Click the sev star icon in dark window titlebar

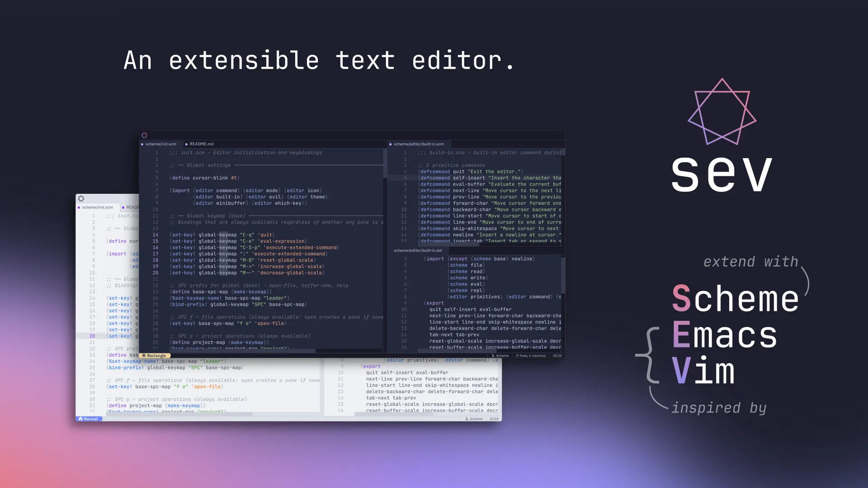coord(144,135)
